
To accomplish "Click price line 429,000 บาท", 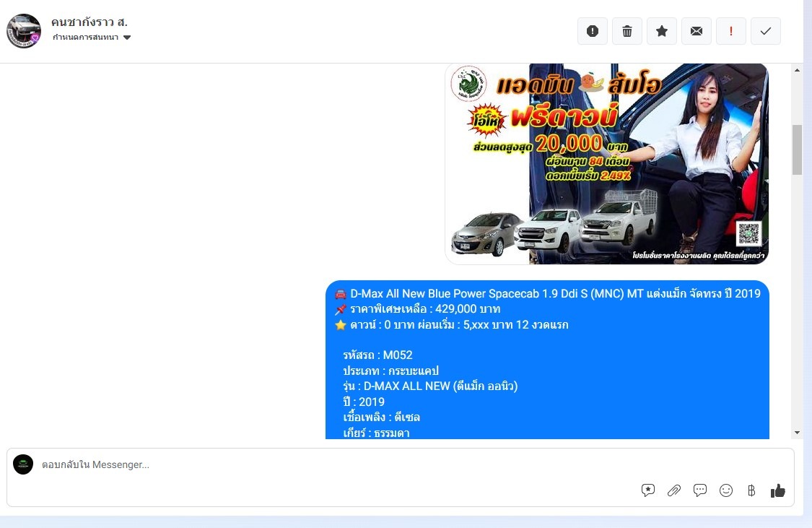I will (417, 309).
